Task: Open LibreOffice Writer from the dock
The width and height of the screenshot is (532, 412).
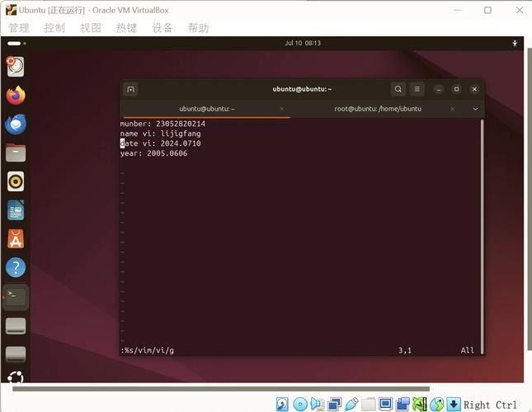Action: click(16, 210)
